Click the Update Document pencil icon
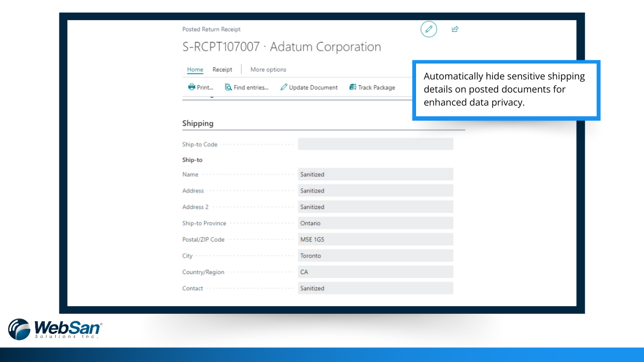 coord(284,87)
